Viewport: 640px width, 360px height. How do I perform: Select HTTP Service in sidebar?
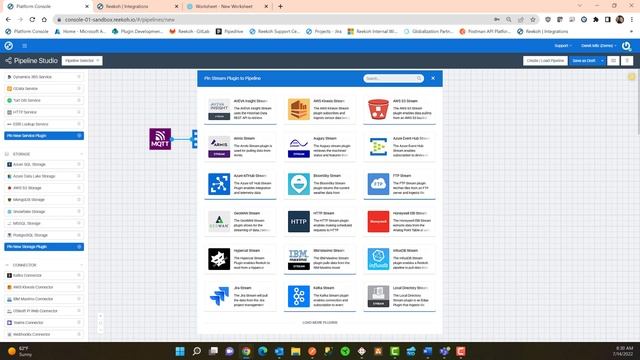pos(44,112)
